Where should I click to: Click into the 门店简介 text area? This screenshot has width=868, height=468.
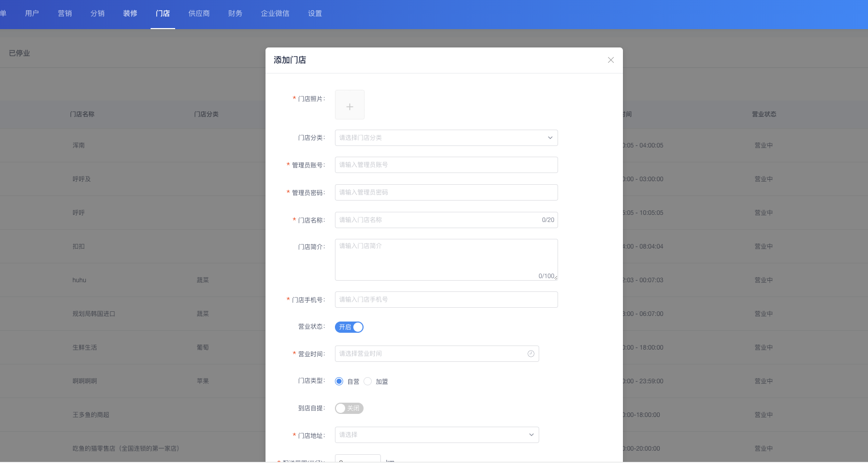446,259
